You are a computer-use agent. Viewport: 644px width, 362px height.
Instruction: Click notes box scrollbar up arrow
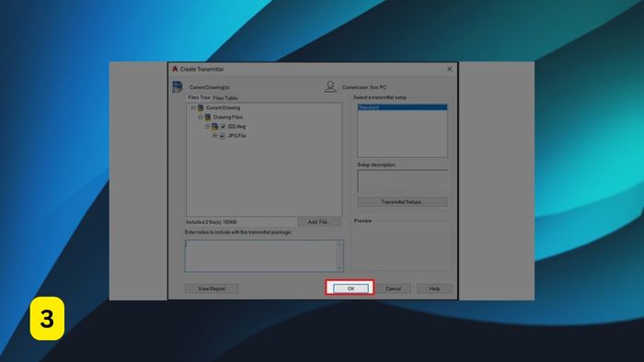click(339, 243)
